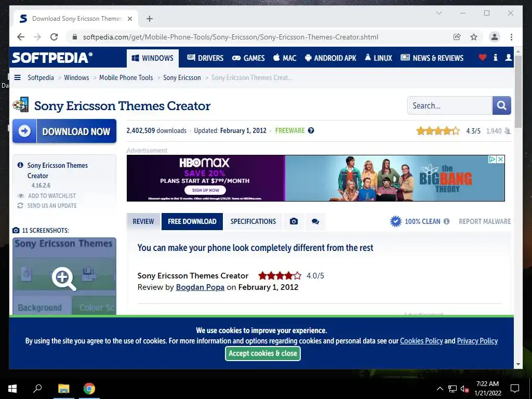The height and width of the screenshot is (399, 532).
Task: Switch to the Specifications tab
Action: pos(253,221)
